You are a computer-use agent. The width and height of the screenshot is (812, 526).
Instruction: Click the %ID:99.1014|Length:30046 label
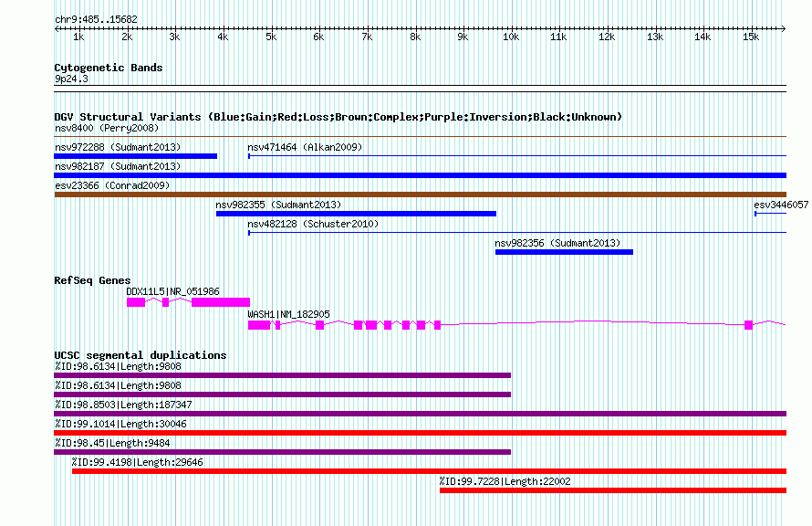pyautogui.click(x=120, y=424)
